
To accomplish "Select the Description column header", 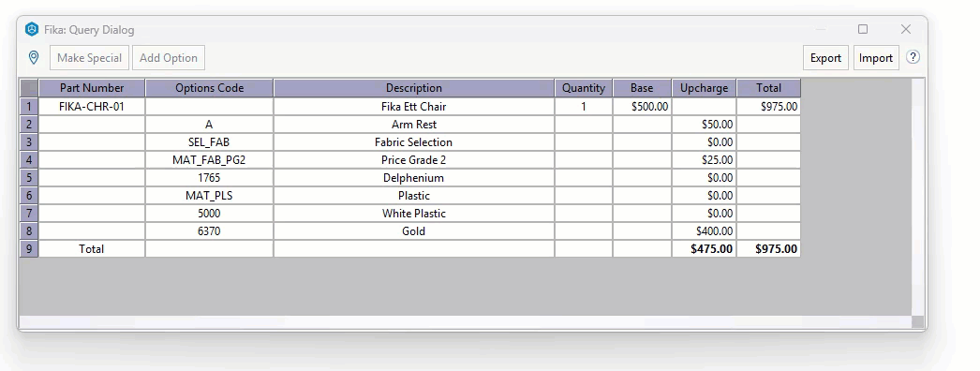I will pos(414,88).
